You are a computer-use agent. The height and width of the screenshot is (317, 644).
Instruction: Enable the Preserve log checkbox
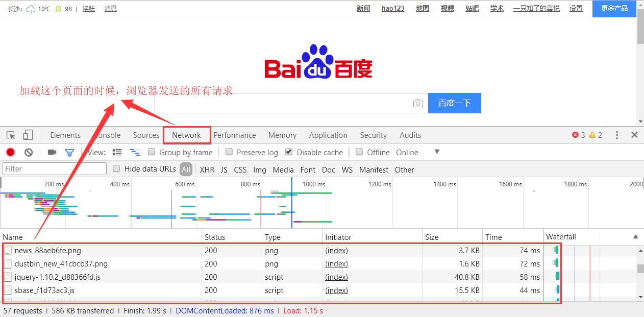click(229, 152)
